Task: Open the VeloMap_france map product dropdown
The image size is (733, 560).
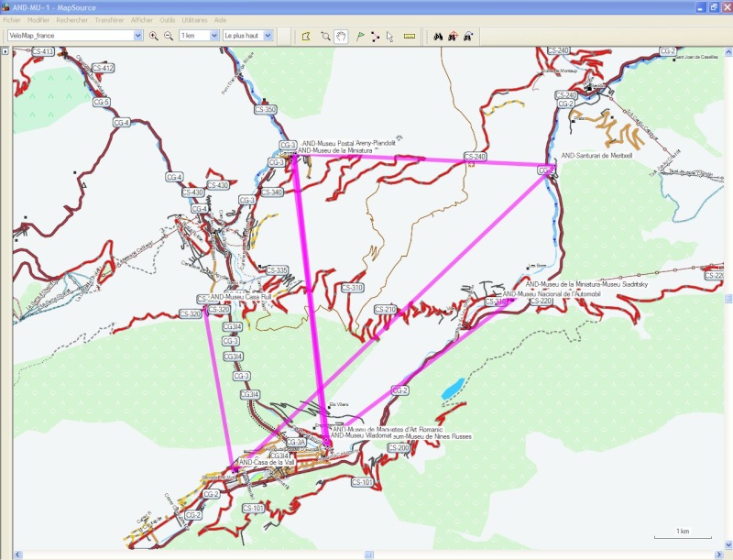Action: pyautogui.click(x=138, y=36)
